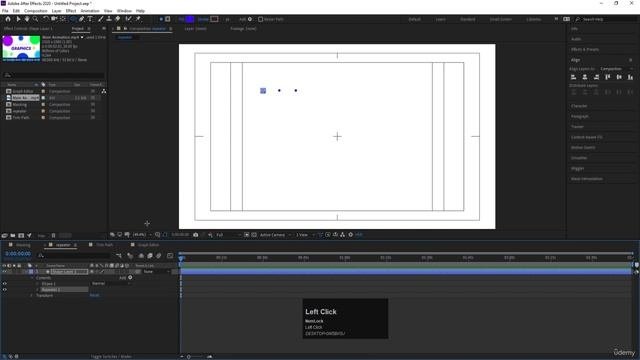The width and height of the screenshot is (640, 360).
Task: Open the Character panel
Action: tap(579, 106)
